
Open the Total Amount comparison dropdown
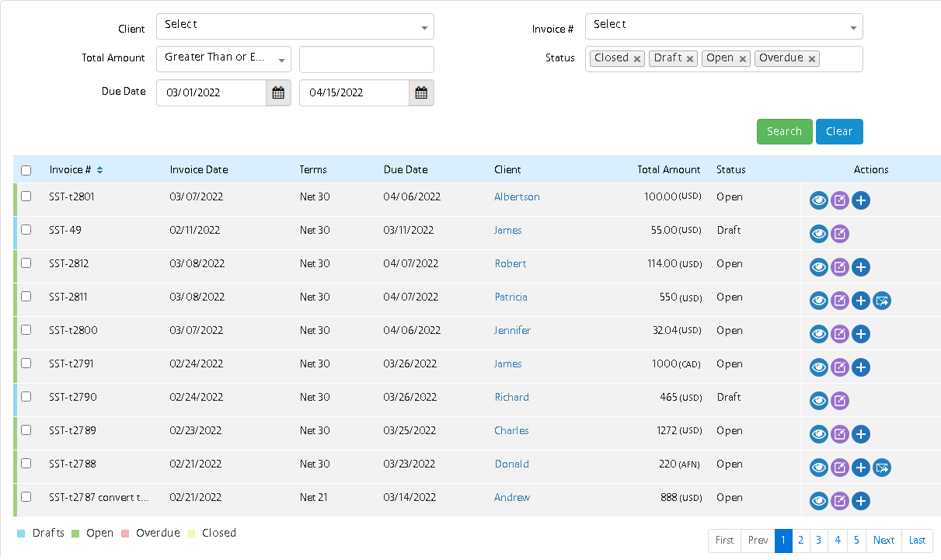tap(223, 58)
